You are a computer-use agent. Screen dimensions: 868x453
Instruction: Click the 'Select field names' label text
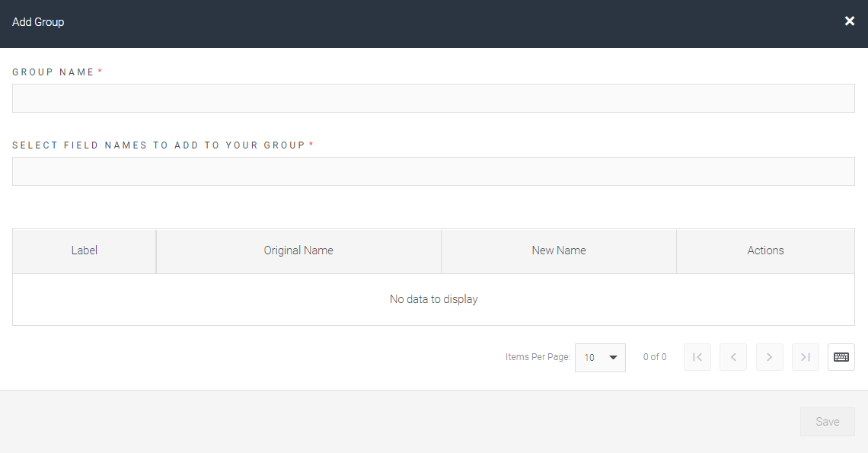point(158,145)
